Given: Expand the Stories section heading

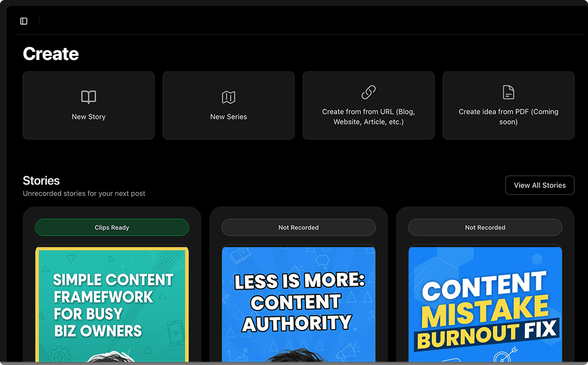Looking at the screenshot, I should tap(41, 180).
